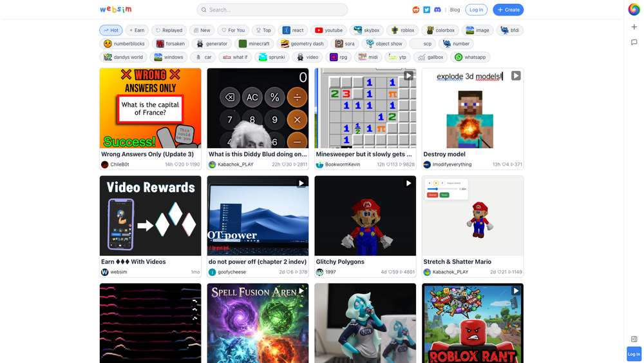
Task: Choose the skybox tag chip
Action: click(366, 30)
